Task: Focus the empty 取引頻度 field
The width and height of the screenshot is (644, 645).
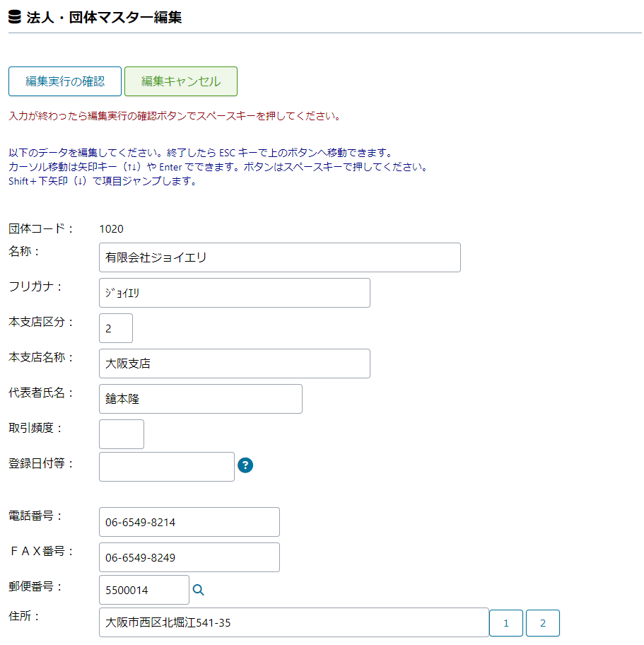Action: (x=122, y=434)
